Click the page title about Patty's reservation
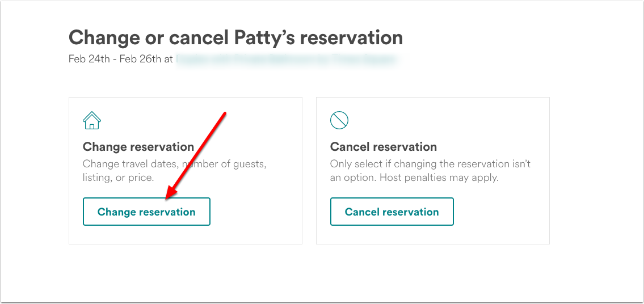This screenshot has width=644, height=304. coord(235,38)
